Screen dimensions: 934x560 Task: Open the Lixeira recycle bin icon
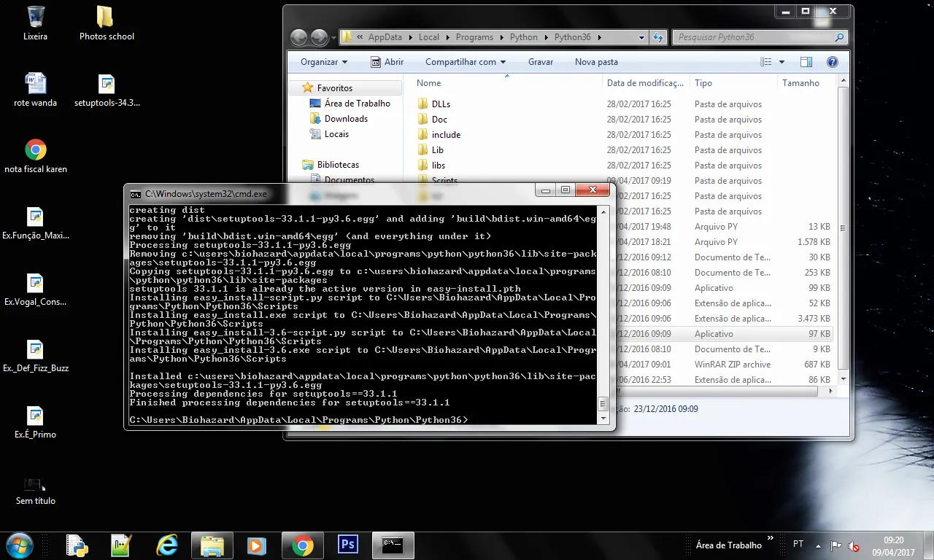coord(35,23)
